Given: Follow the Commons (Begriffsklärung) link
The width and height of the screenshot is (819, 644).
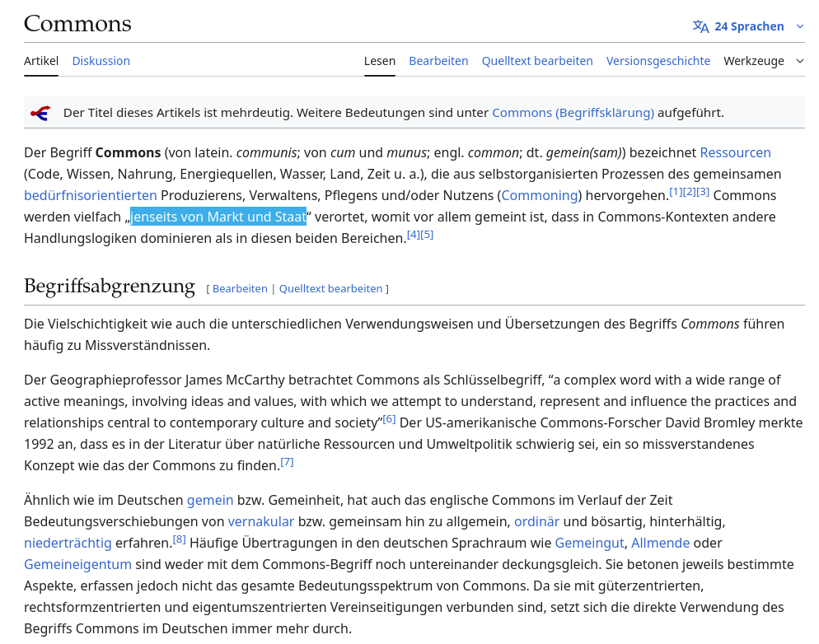Looking at the screenshot, I should coord(573,113).
